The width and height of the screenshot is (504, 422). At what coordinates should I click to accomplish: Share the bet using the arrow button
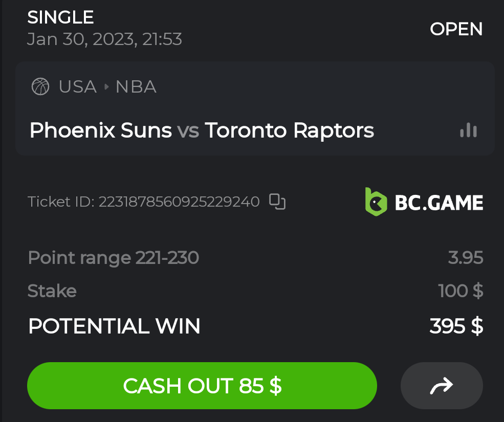pyautogui.click(x=441, y=386)
